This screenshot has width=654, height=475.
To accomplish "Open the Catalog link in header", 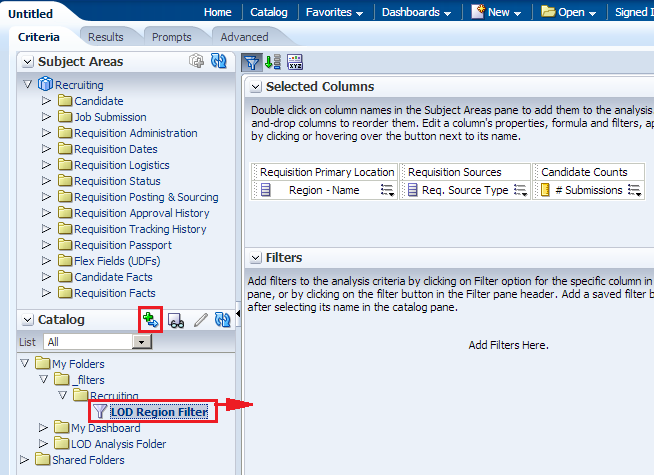I will [269, 12].
